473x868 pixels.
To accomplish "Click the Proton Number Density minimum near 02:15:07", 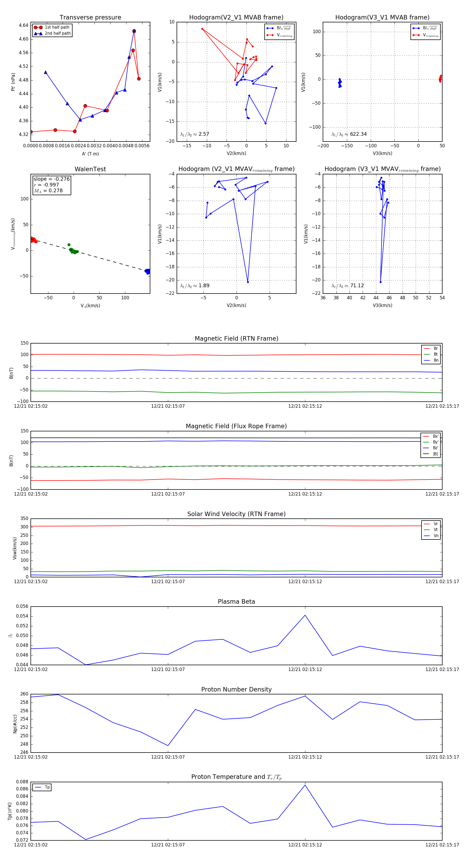I will click(168, 745).
